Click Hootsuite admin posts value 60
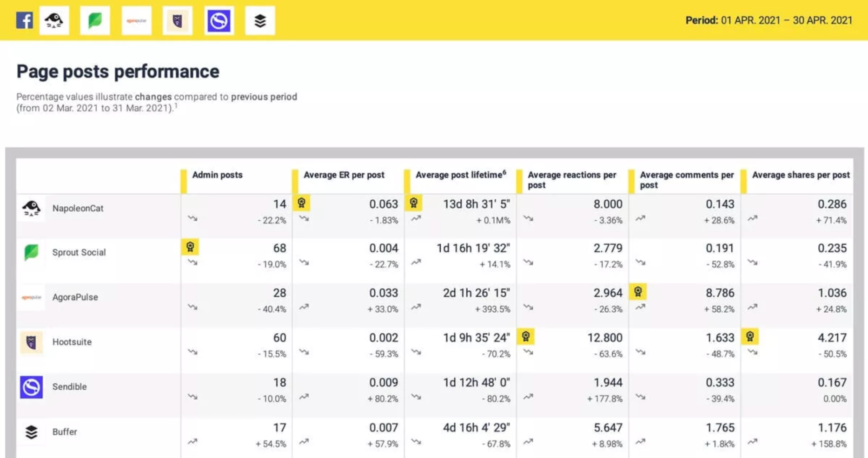 point(279,338)
